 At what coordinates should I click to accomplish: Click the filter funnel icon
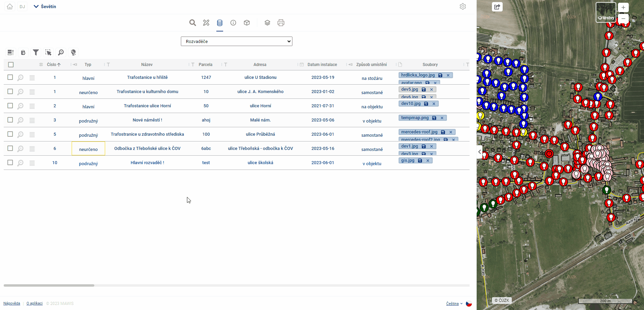(x=35, y=52)
